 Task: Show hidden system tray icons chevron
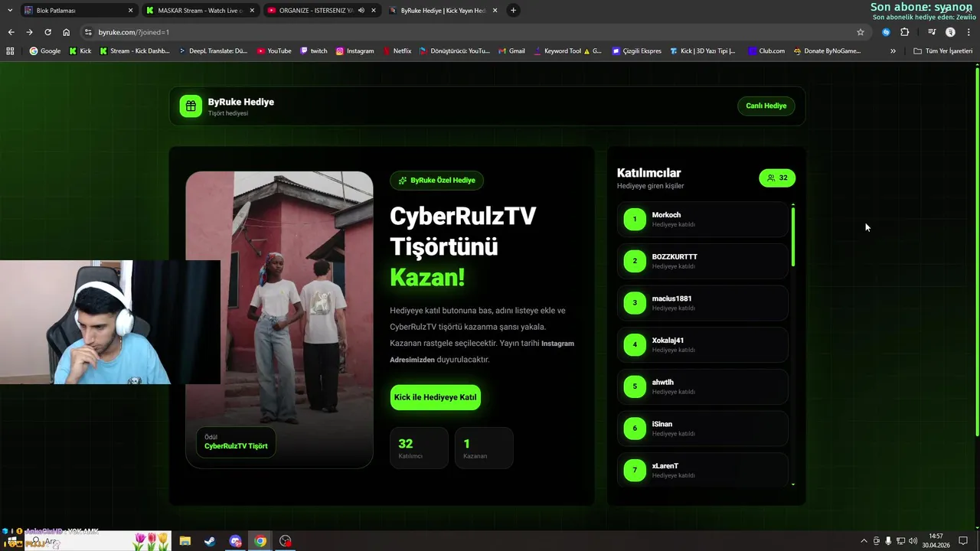tap(864, 541)
